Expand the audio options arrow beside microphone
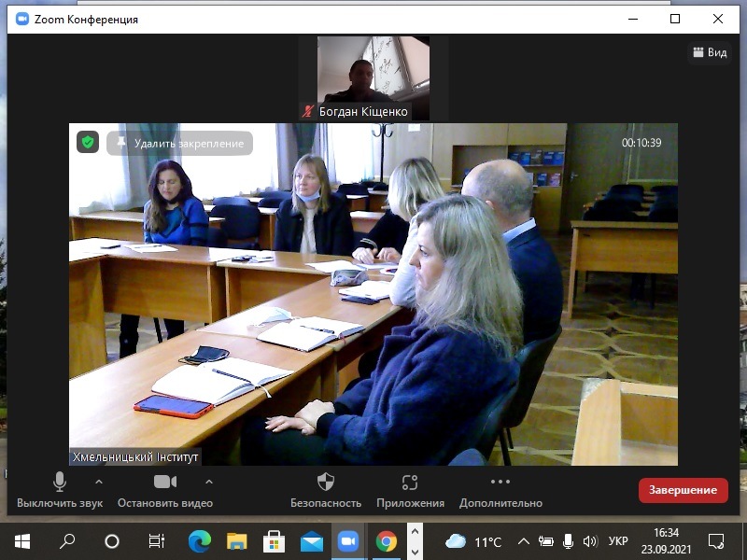The width and height of the screenshot is (747, 560). (99, 482)
